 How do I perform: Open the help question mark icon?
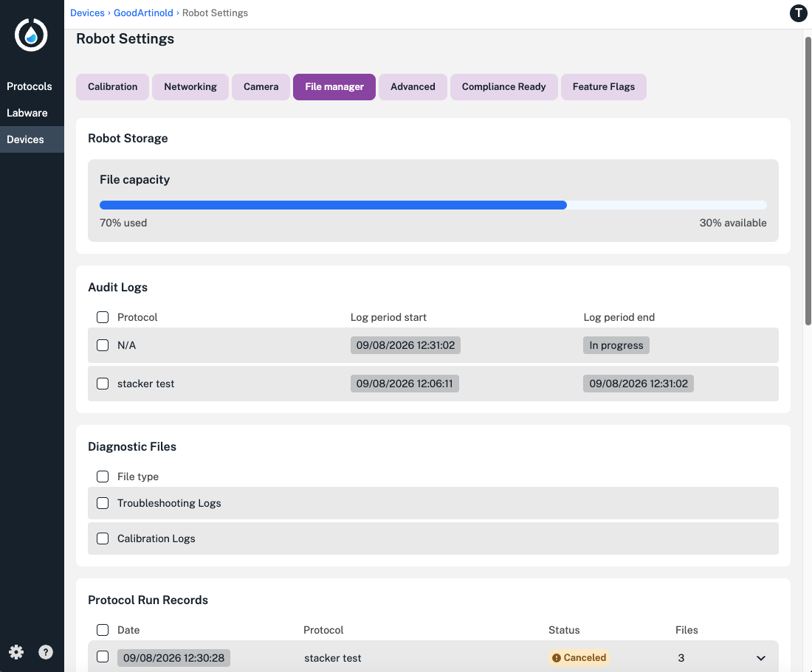point(46,652)
